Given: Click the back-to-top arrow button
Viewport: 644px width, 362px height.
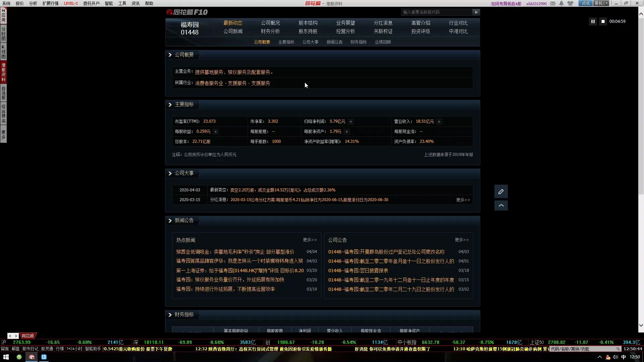Looking at the screenshot, I should (x=501, y=205).
